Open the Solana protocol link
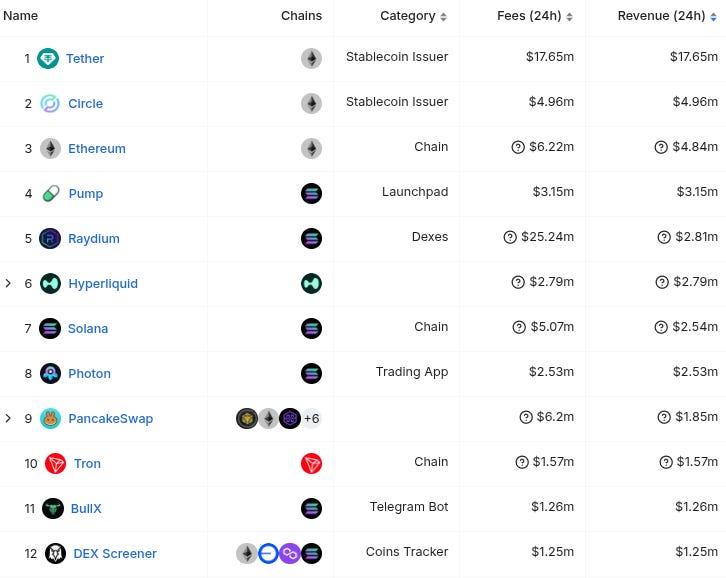 pyautogui.click(x=88, y=328)
